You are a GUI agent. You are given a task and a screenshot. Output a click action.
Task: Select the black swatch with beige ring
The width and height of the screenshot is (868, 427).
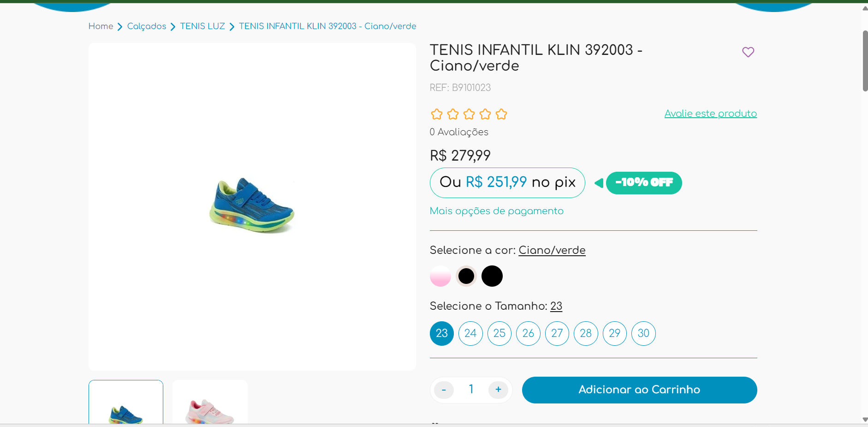tap(466, 276)
